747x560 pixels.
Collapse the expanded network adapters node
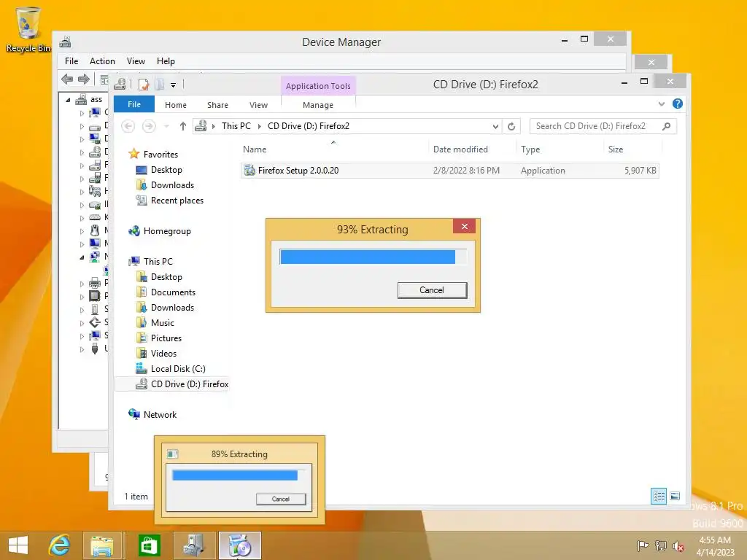[82, 257]
